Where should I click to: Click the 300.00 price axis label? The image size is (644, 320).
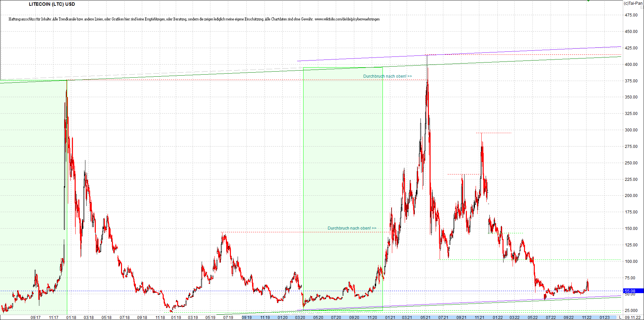pos(631,130)
